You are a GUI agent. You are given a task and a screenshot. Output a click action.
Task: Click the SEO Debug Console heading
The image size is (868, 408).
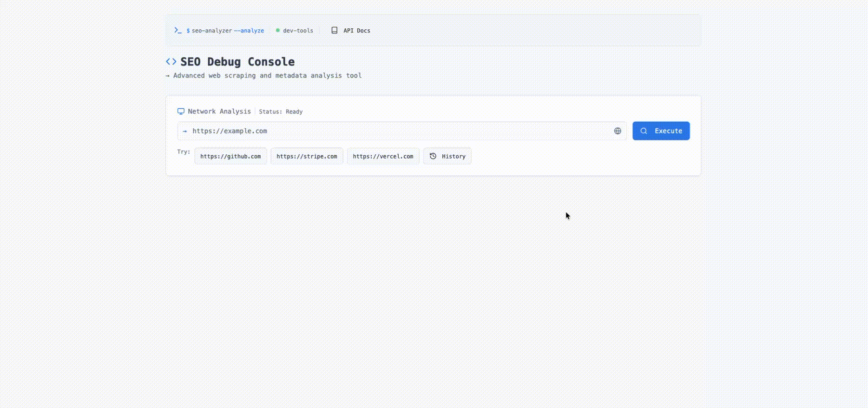click(x=237, y=62)
